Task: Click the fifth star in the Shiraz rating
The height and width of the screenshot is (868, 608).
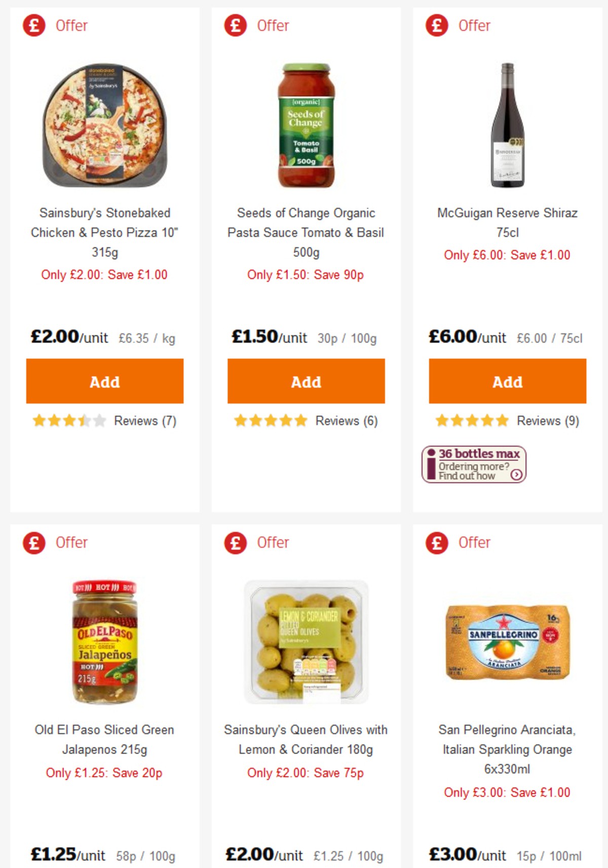Action: point(501,420)
